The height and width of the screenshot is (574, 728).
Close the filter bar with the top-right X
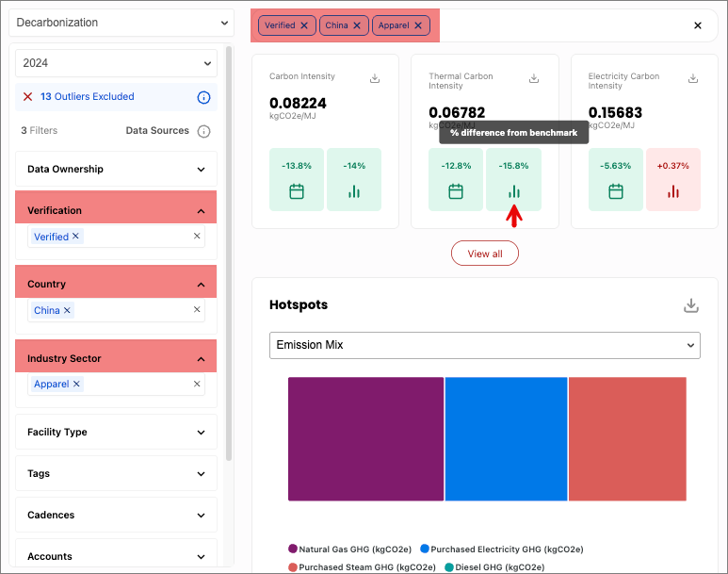pos(697,25)
